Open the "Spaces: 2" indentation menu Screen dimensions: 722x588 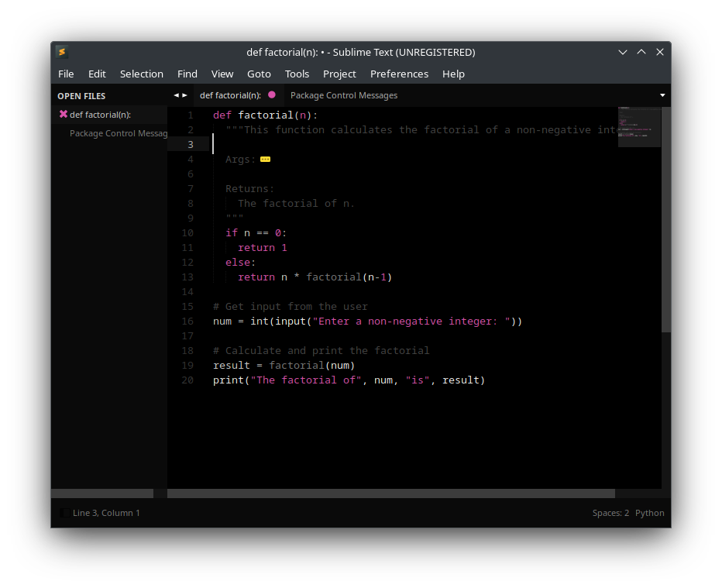[x=610, y=512]
